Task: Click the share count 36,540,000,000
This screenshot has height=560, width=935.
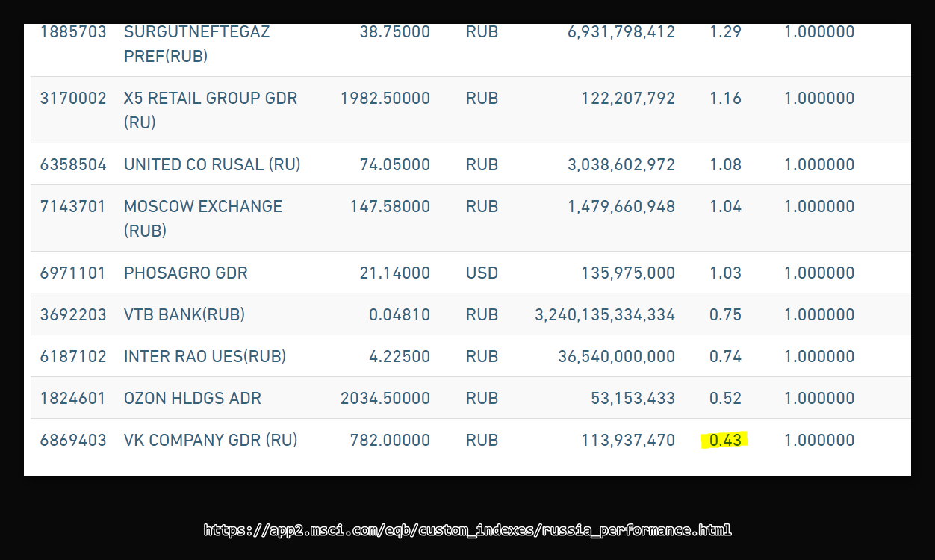Action: tap(616, 357)
